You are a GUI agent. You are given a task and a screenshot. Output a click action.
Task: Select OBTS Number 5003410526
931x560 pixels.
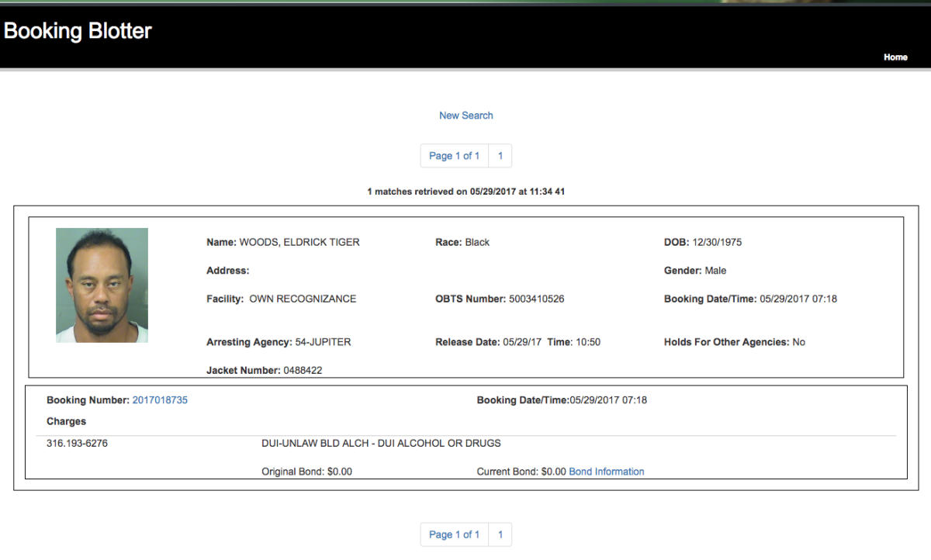point(500,299)
